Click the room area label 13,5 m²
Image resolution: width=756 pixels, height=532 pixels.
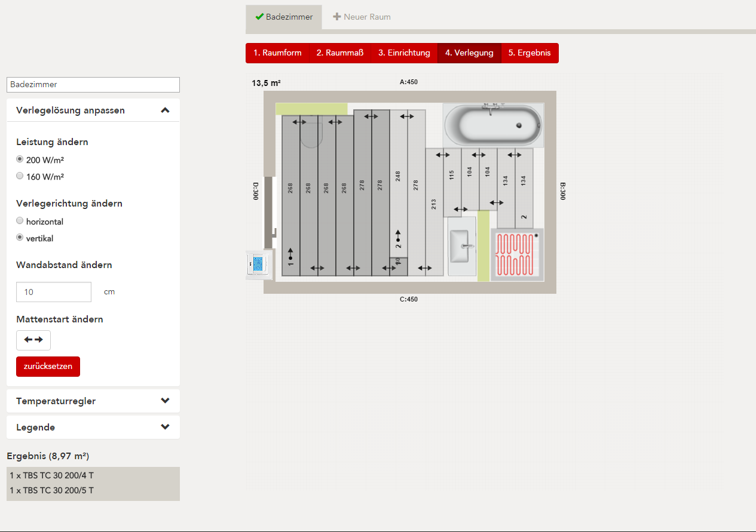[267, 83]
